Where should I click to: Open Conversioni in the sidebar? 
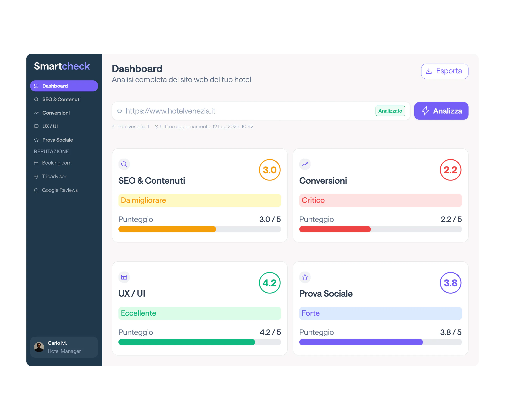64,113
